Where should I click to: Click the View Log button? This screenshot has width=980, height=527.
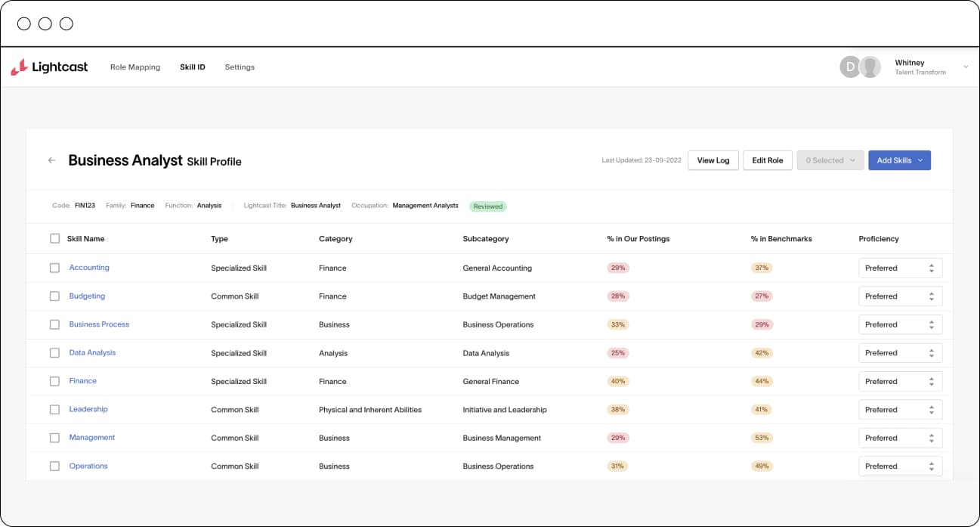coord(713,160)
